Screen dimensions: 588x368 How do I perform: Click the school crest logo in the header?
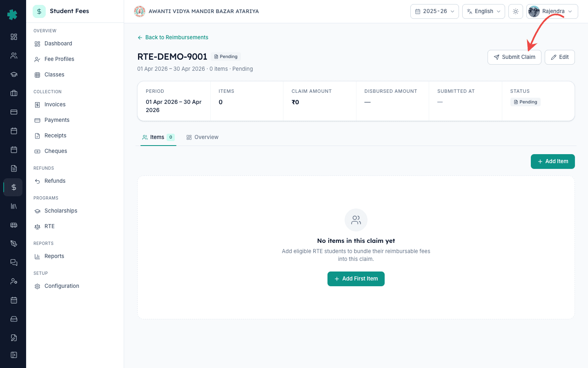[x=140, y=11]
